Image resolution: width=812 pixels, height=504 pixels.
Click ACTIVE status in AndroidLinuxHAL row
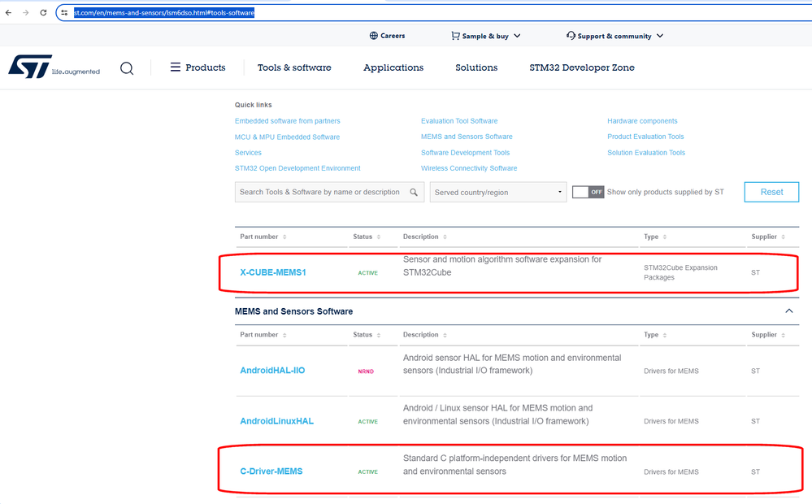[367, 422]
